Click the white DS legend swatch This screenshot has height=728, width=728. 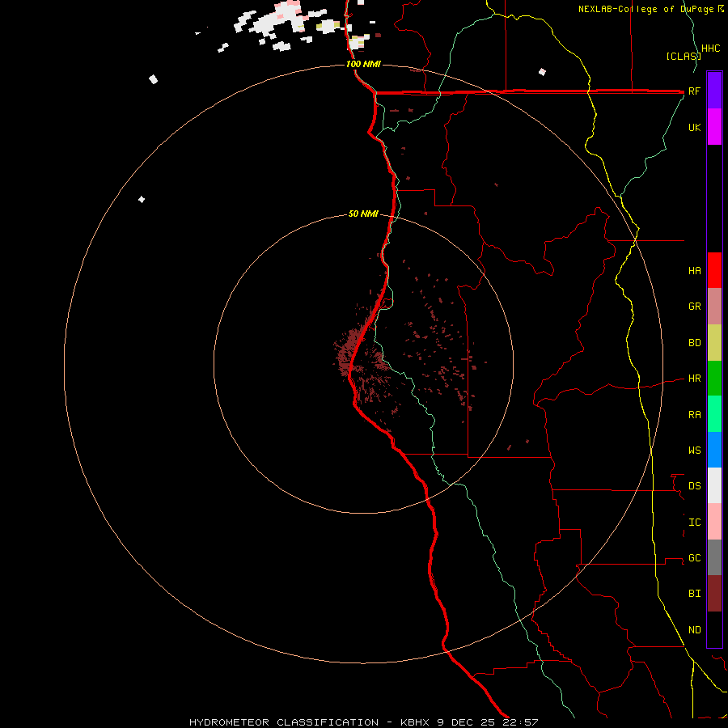714,485
